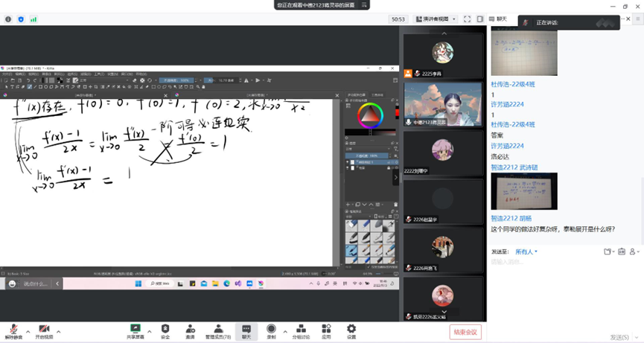Click the 开启视频 camera icon
The image size is (644, 343).
point(44,329)
